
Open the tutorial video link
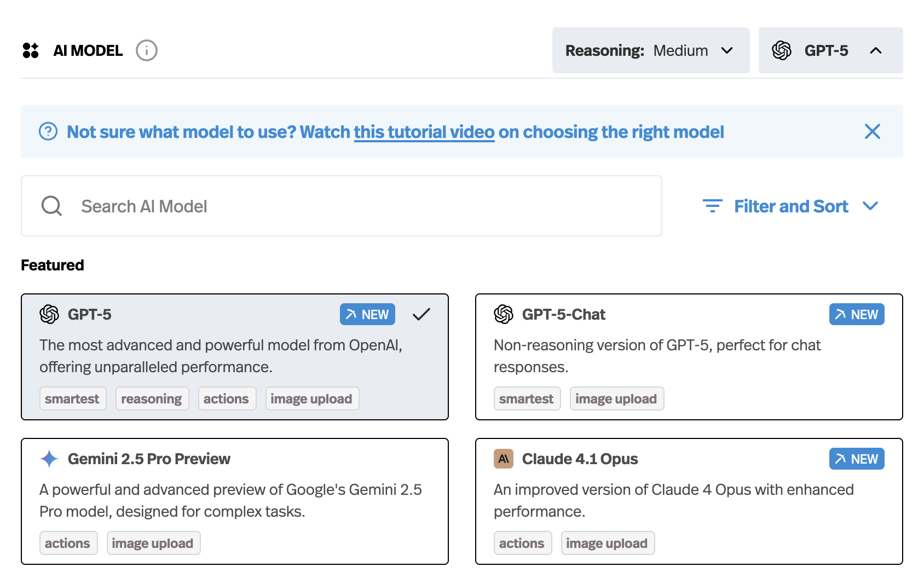tap(424, 132)
